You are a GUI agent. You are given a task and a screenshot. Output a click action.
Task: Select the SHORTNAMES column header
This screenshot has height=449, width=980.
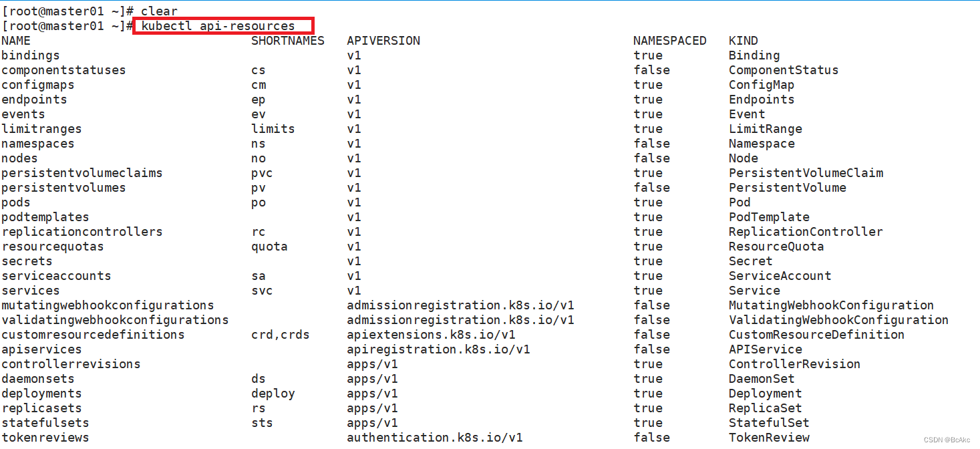[288, 41]
